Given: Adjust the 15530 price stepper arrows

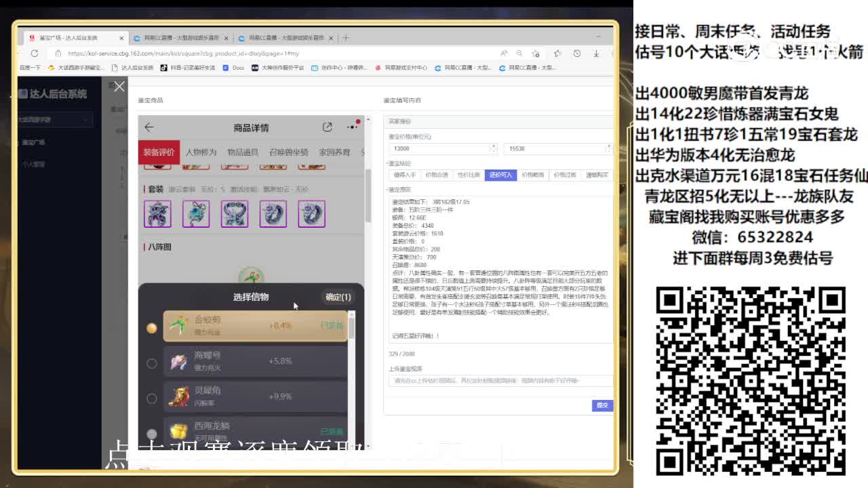Looking at the screenshot, I should tap(608, 148).
